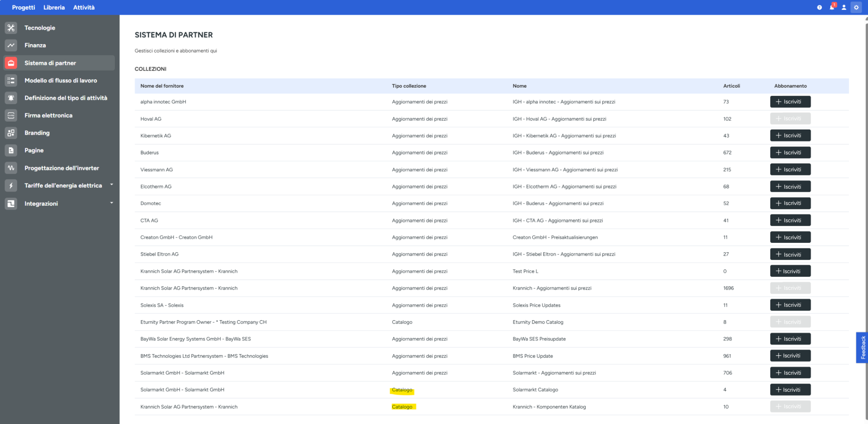Viewport: 868px width, 424px height.
Task: Open the settings gear icon
Action: (x=856, y=7)
